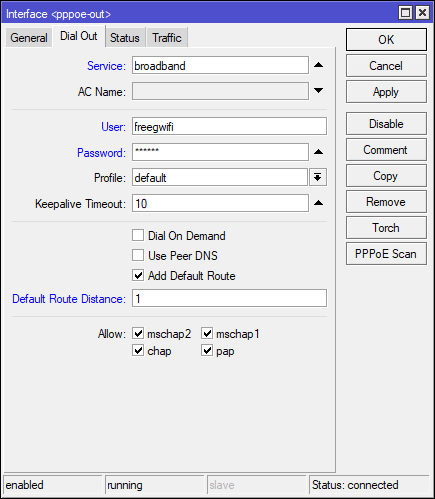Toggle the mschap2 allow checkbox

tap(138, 333)
